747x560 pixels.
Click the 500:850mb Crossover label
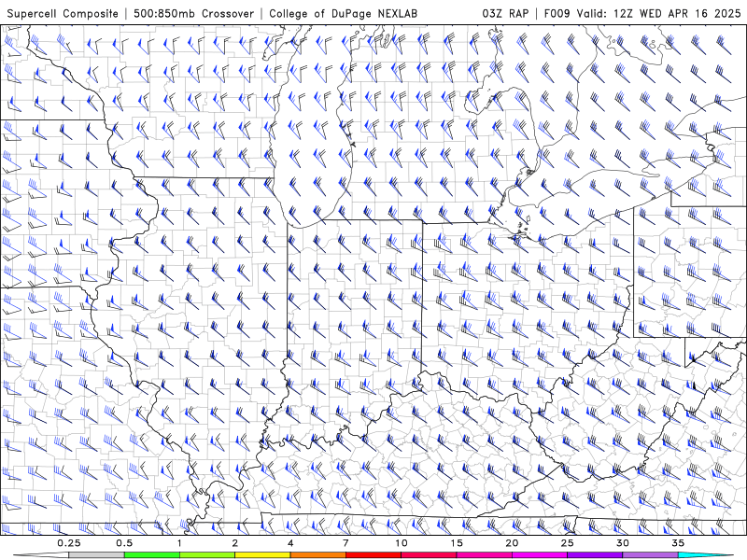tap(194, 13)
